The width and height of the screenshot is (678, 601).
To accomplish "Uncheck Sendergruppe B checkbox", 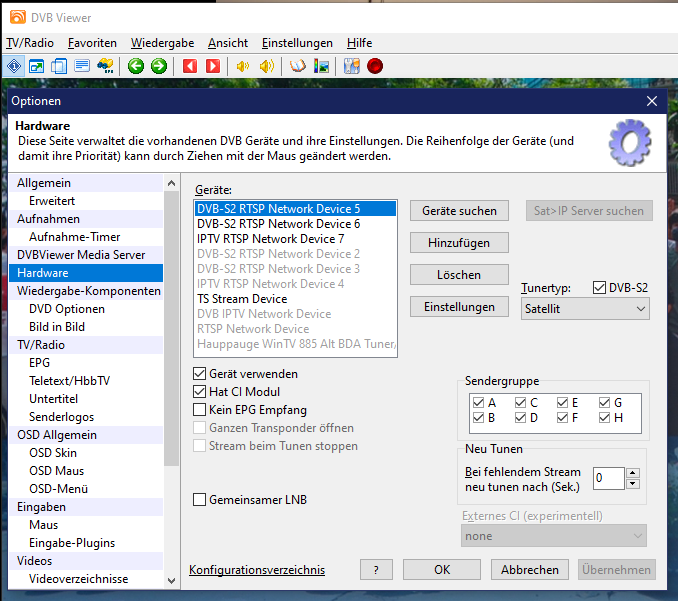I will [478, 418].
